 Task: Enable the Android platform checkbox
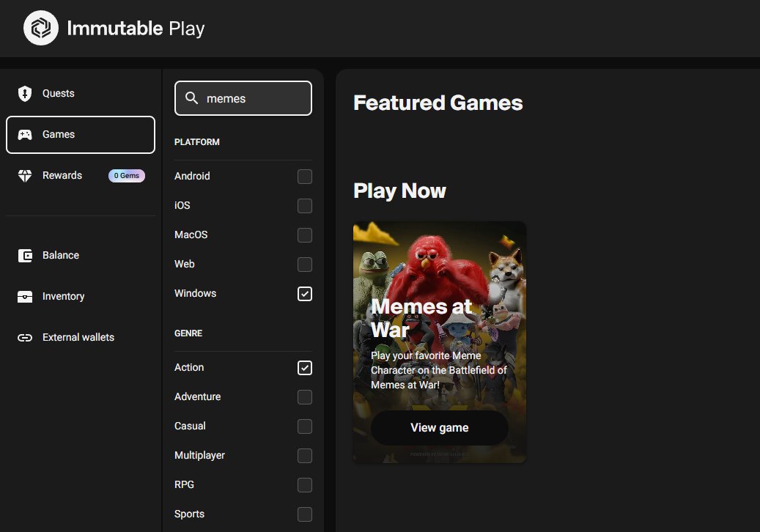tap(304, 177)
